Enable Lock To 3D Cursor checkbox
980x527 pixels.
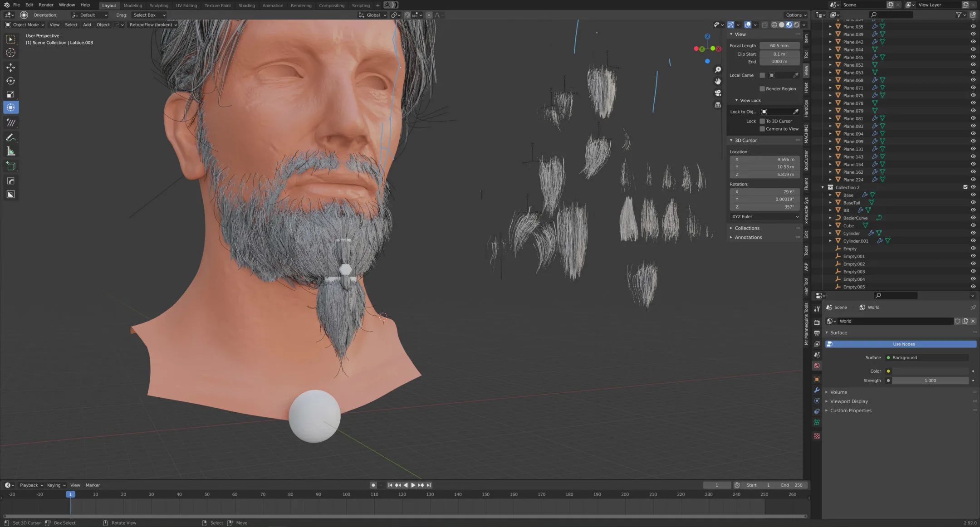762,121
